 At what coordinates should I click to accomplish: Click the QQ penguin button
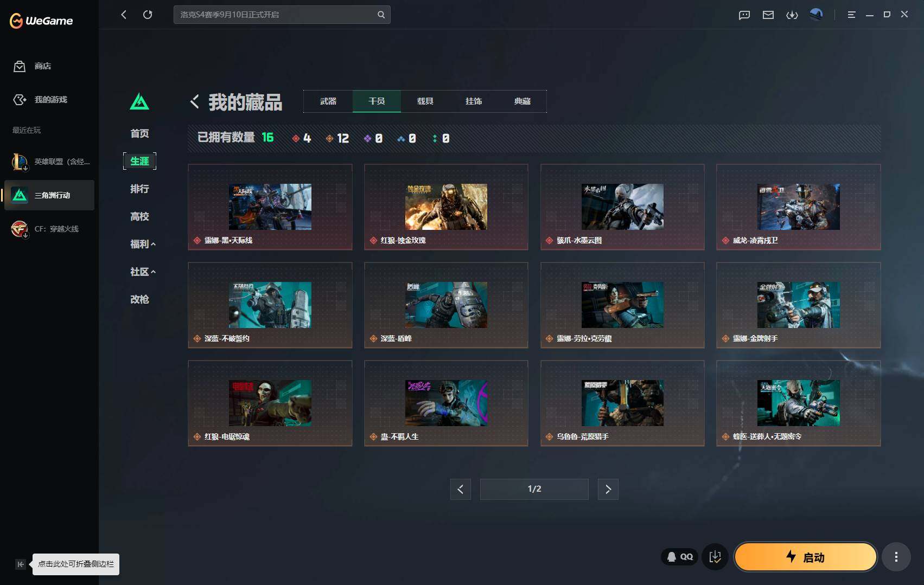tap(680, 557)
